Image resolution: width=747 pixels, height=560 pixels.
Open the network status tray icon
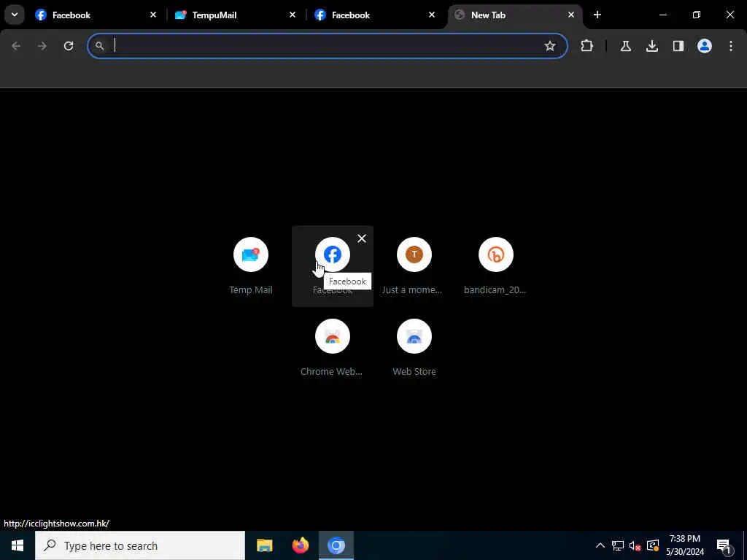pyautogui.click(x=618, y=545)
